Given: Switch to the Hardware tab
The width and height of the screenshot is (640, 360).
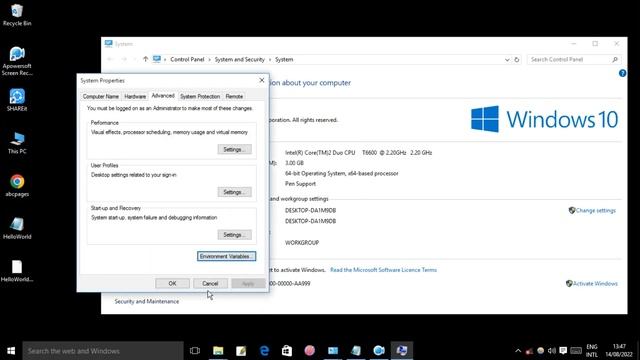Looking at the screenshot, I should [135, 96].
